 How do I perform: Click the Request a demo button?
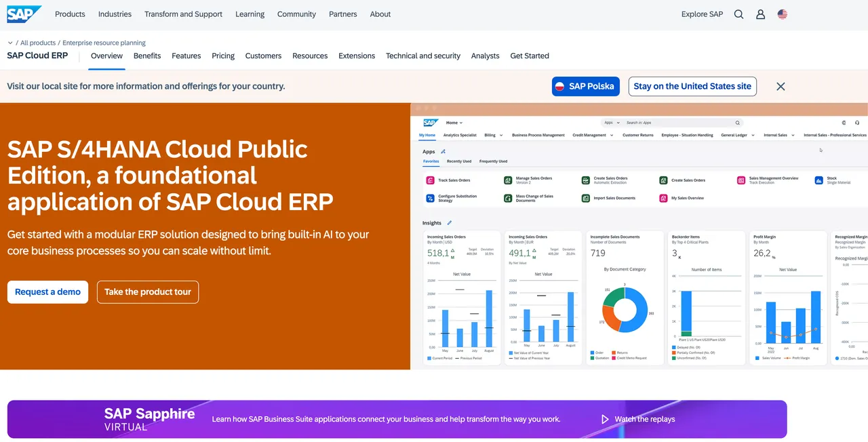click(47, 292)
